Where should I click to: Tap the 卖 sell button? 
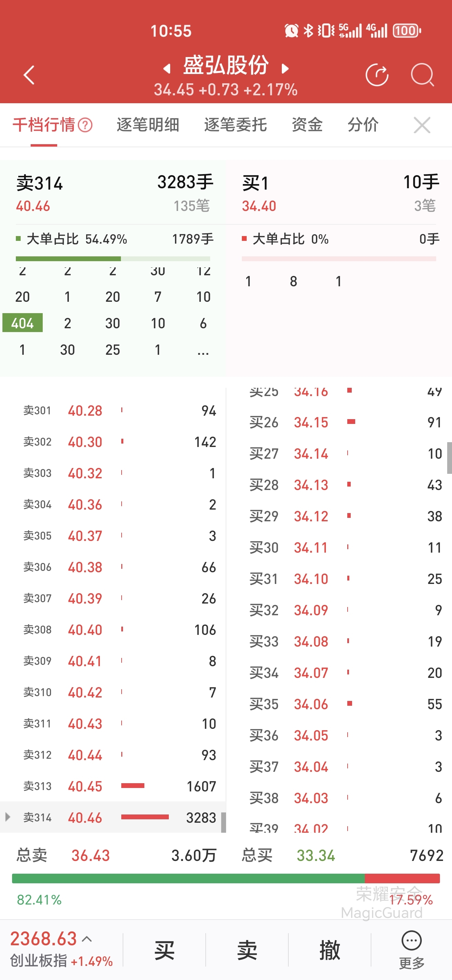point(247,950)
